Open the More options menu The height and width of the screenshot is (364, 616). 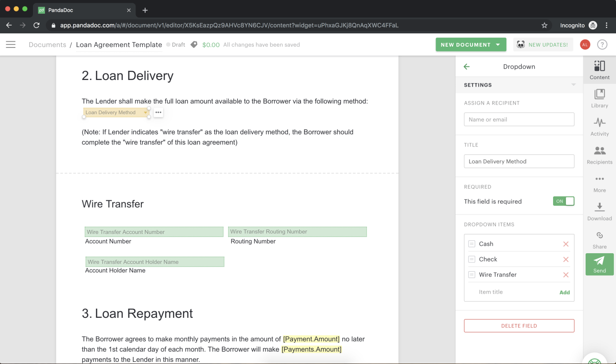click(599, 183)
